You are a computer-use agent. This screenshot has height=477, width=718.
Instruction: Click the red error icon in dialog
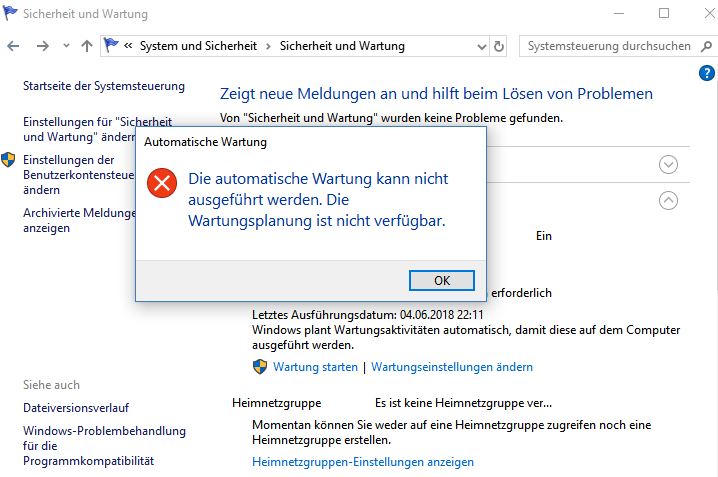pyautogui.click(x=162, y=183)
